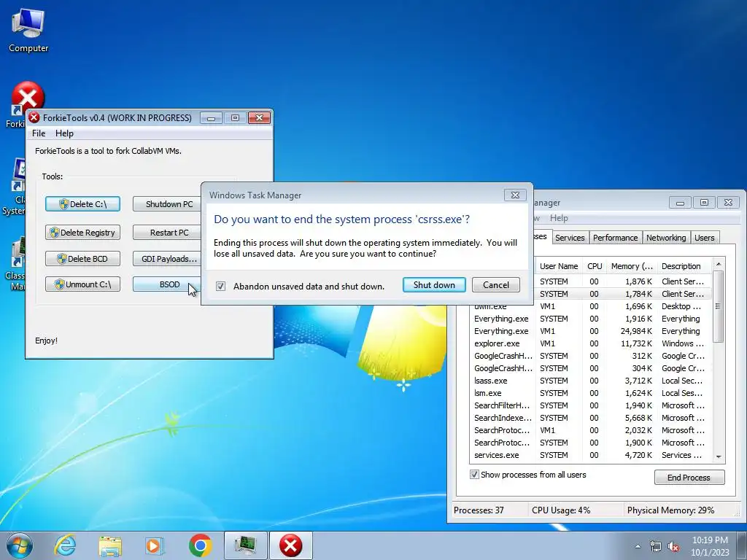Click Delete BCD button
Viewport: 747px width, 560px height.
pos(83,259)
